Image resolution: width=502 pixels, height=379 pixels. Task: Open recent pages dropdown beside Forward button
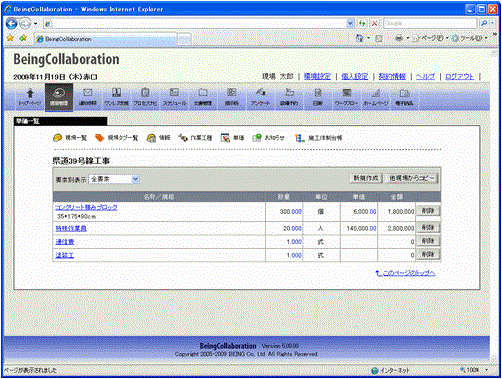click(x=35, y=24)
